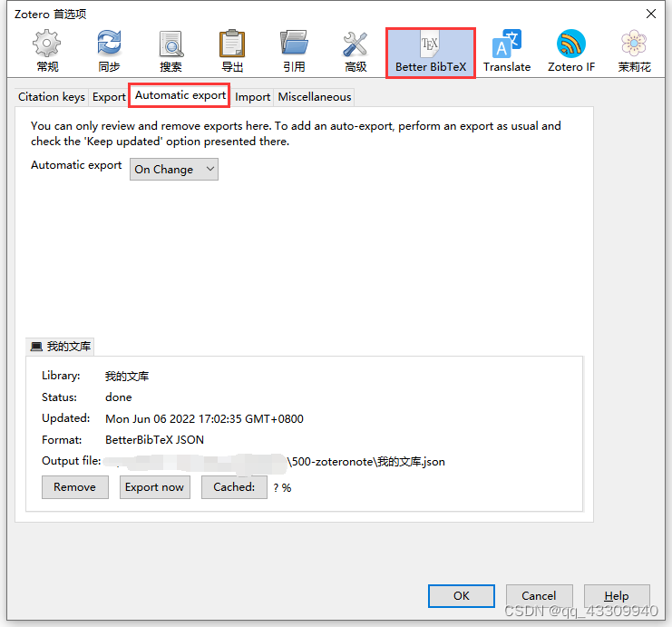672x627 pixels.
Task: Open the 搜索 (Search) preferences pane
Action: pyautogui.click(x=170, y=51)
